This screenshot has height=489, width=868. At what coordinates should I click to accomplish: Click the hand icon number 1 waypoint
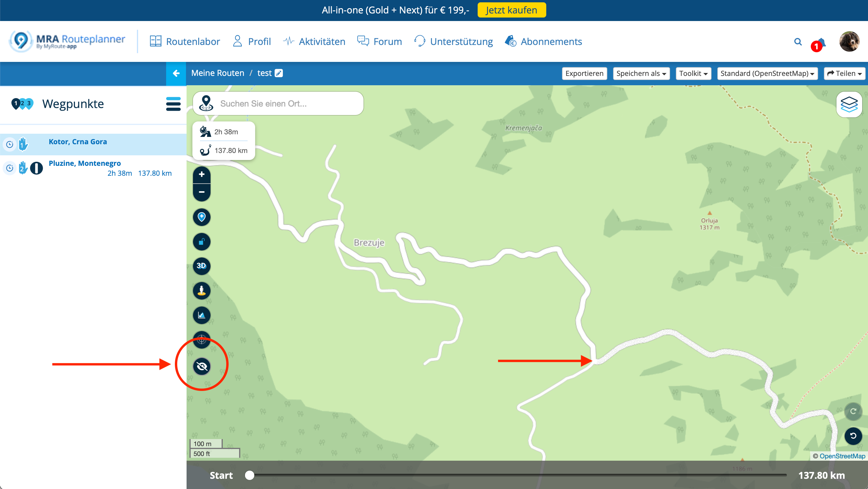click(23, 144)
